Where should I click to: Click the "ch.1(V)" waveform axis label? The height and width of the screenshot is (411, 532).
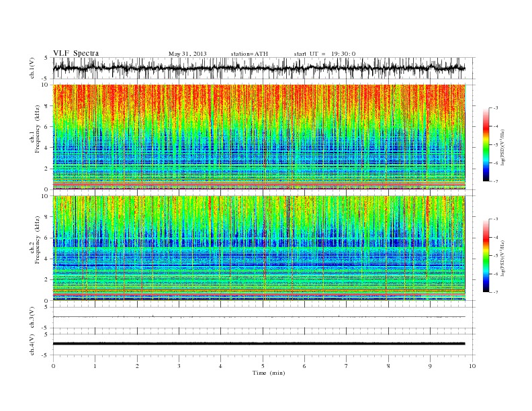(32, 68)
